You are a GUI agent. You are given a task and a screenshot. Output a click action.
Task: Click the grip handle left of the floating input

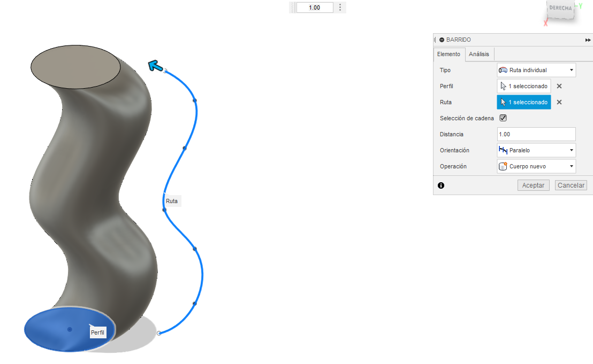pos(292,7)
